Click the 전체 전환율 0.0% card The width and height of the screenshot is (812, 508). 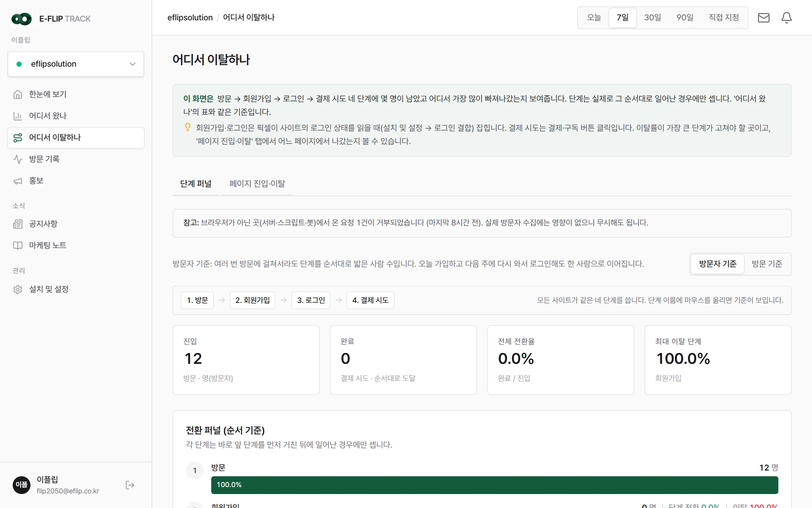(x=560, y=360)
